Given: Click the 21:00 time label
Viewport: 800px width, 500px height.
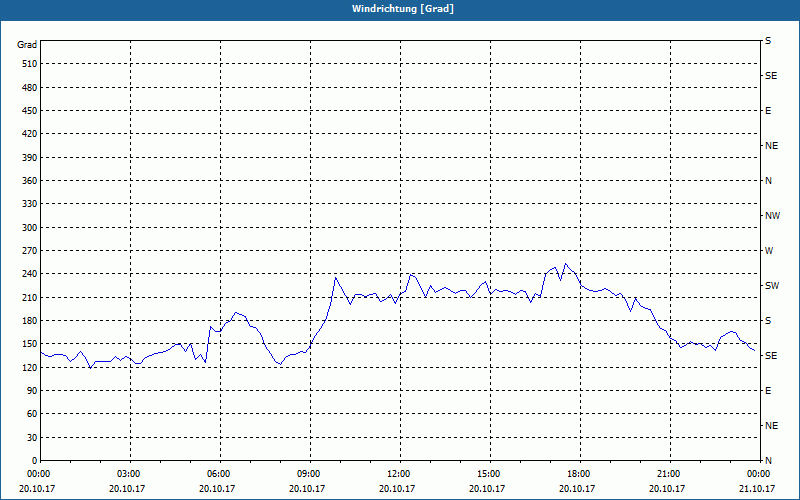Looking at the screenshot, I should [667, 474].
